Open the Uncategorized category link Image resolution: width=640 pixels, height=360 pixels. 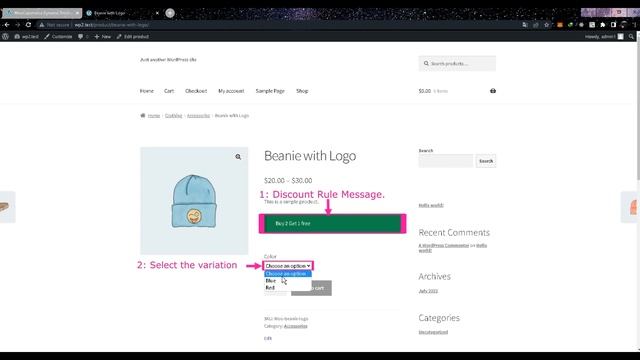click(433, 332)
